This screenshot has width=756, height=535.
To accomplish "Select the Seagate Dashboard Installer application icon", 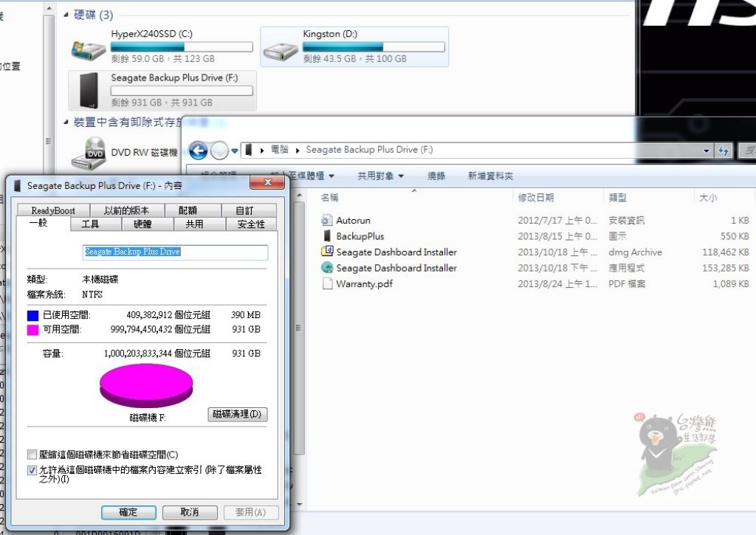I will tap(327, 267).
